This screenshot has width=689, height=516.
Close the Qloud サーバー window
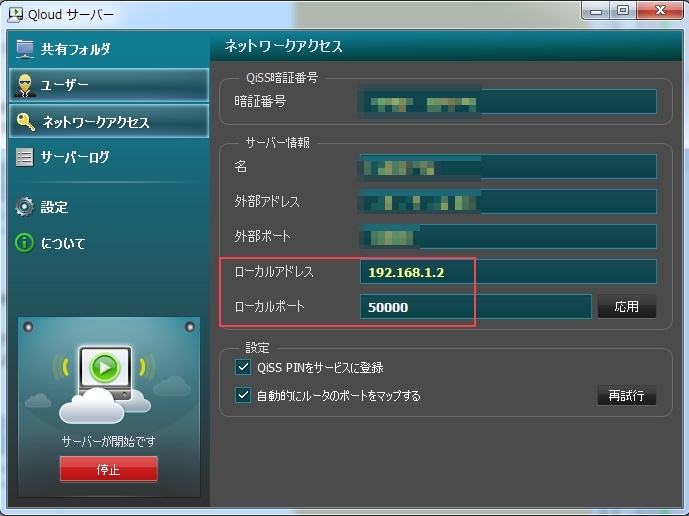click(x=660, y=11)
